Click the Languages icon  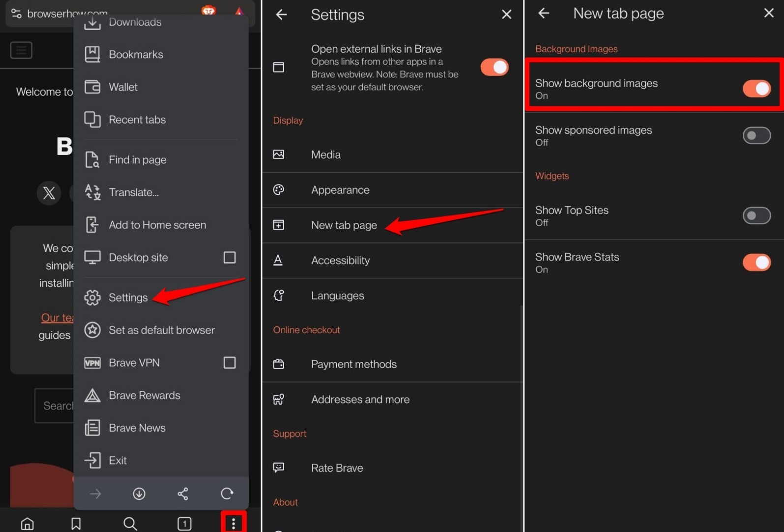click(x=279, y=295)
